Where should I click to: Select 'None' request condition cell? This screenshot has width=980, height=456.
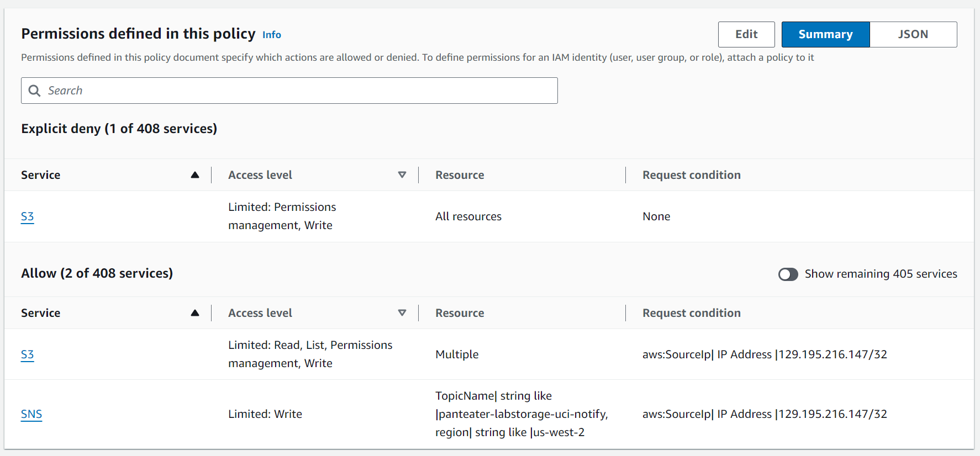pyautogui.click(x=656, y=216)
